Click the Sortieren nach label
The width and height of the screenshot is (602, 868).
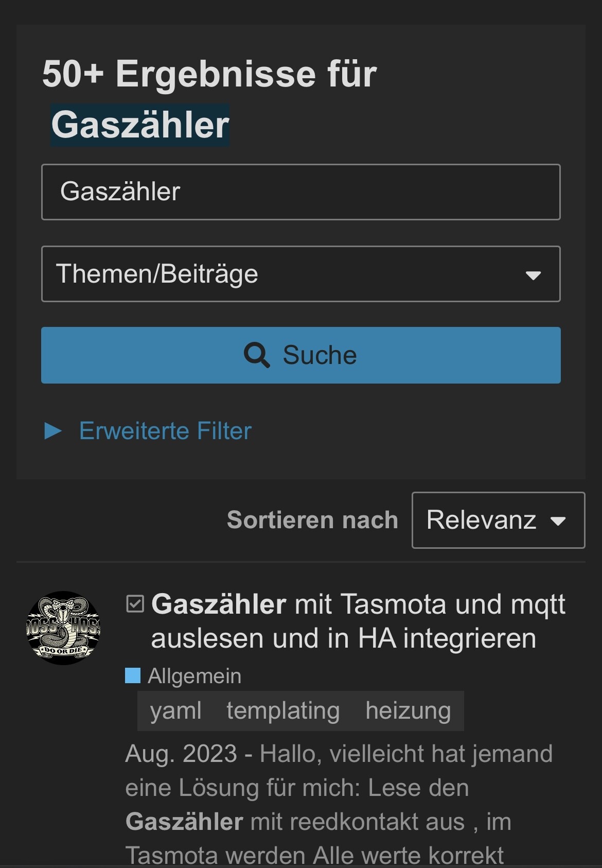click(x=313, y=520)
